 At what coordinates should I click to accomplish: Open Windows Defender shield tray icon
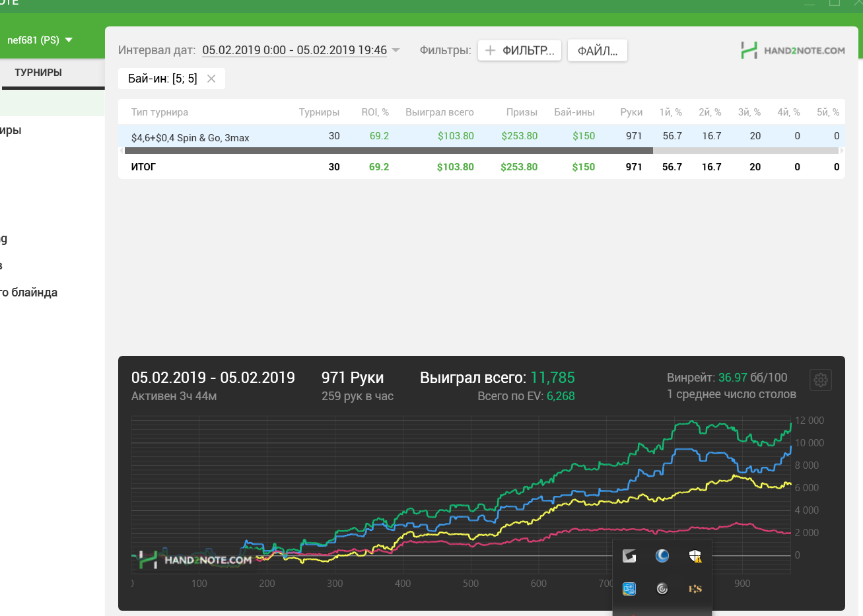click(695, 556)
